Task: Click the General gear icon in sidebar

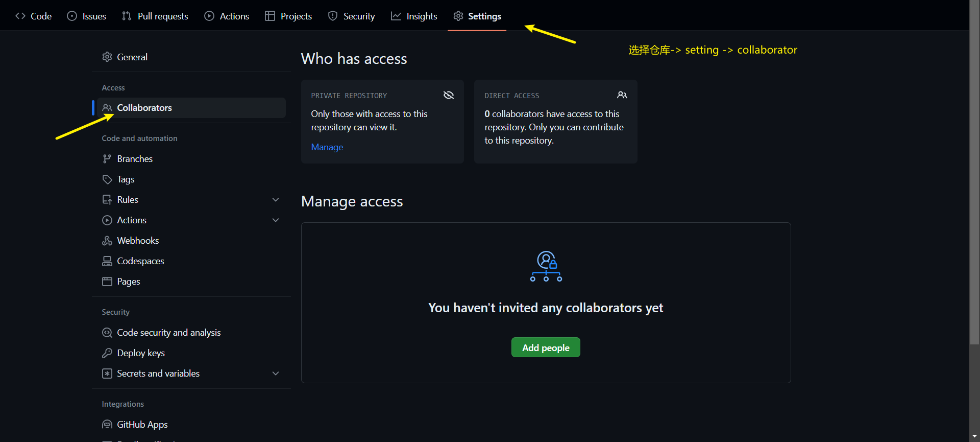Action: [x=107, y=57]
